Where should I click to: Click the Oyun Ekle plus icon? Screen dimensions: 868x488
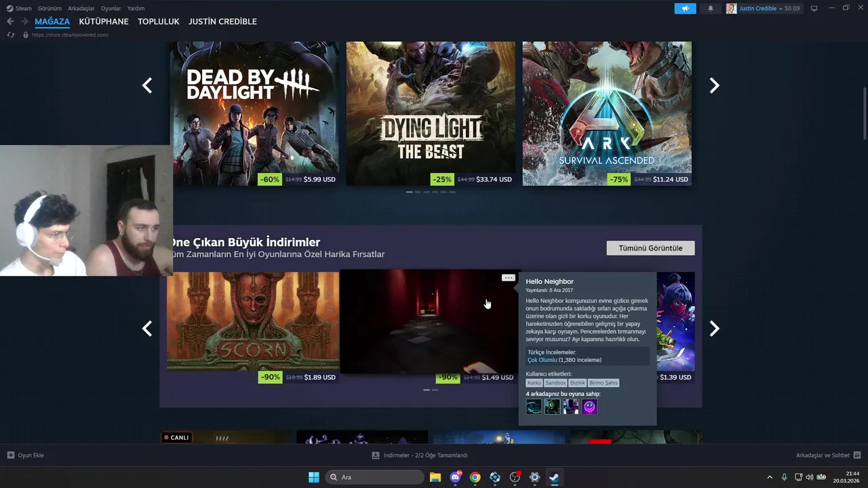tap(10, 455)
